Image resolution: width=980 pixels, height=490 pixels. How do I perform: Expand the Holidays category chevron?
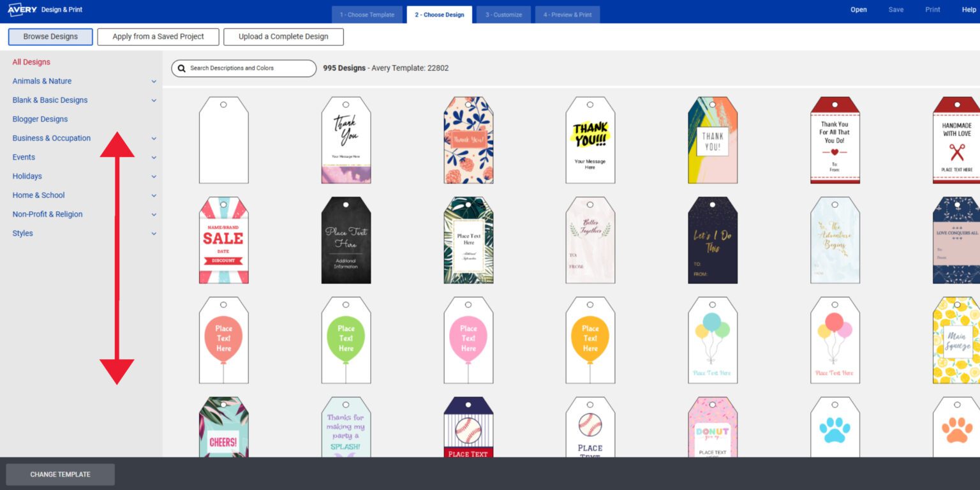click(x=154, y=177)
